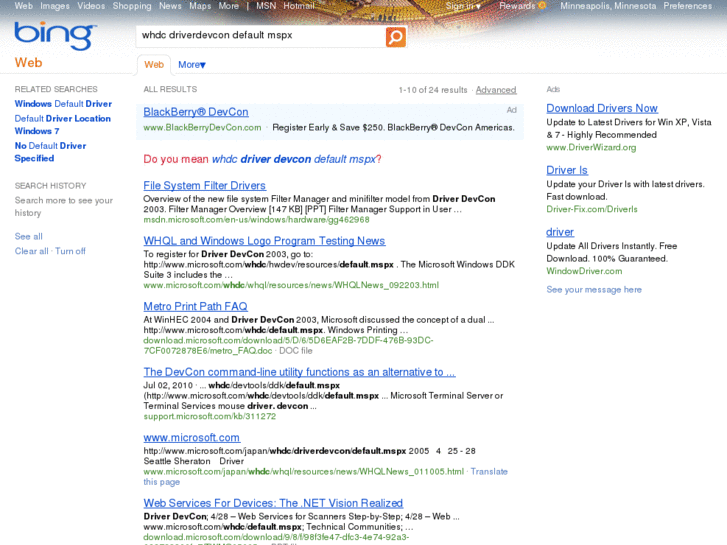
Task: Click the Web link in top navigation
Action: tap(23, 6)
